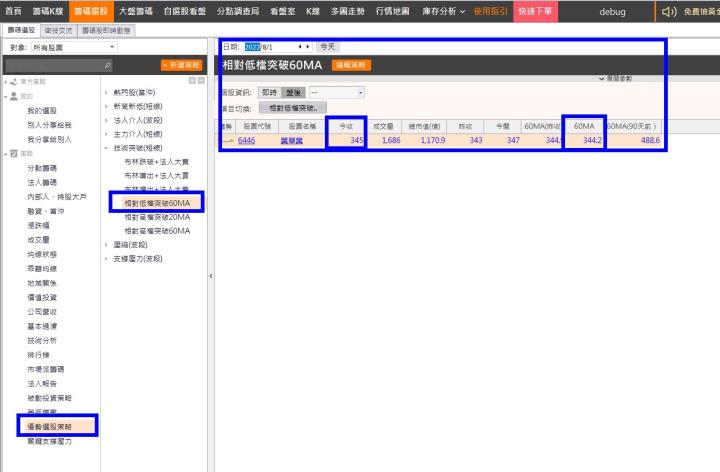Open the 行情地圖 top menu
The image size is (720, 472).
393,11
